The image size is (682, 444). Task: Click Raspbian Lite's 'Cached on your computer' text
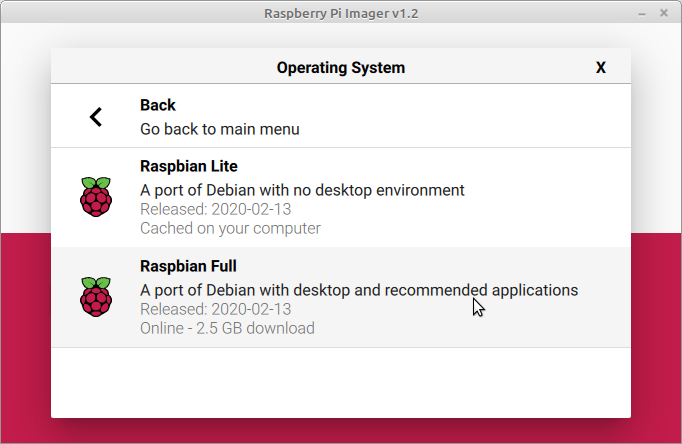point(230,228)
